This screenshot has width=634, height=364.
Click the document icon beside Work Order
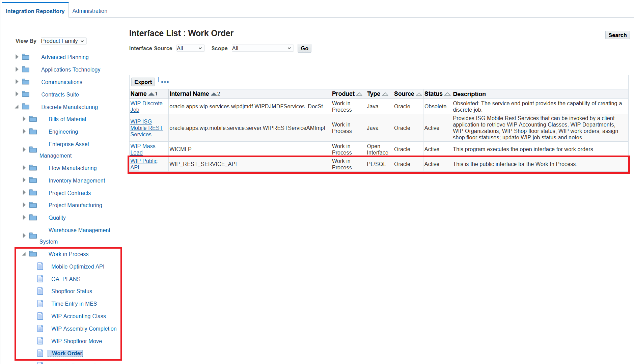(40, 353)
